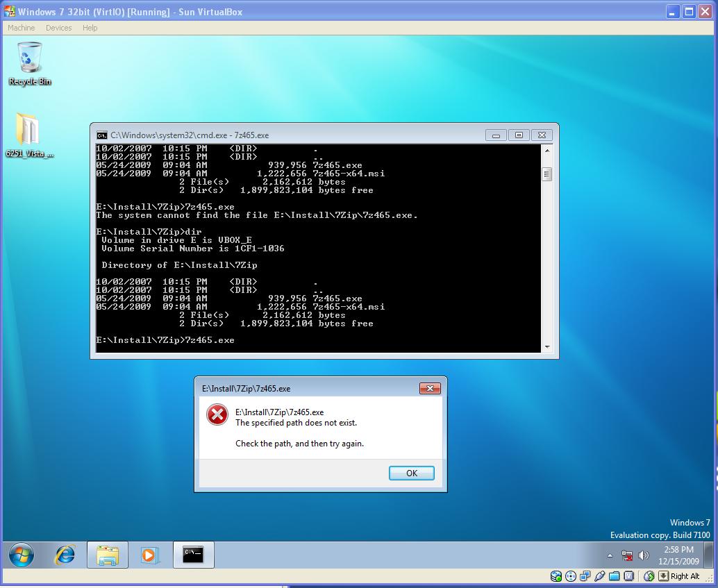Close the 7z465.exe error dialog
718x588 pixels.
click(x=430, y=388)
